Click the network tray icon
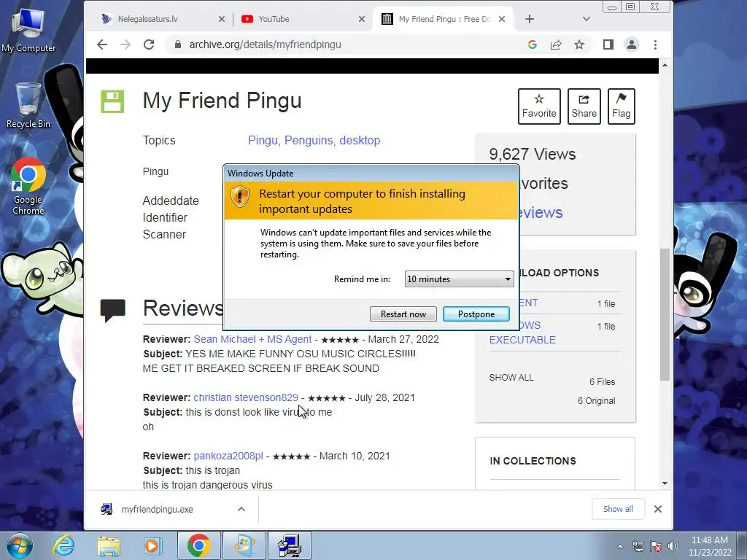Image resolution: width=747 pixels, height=560 pixels. click(638, 546)
